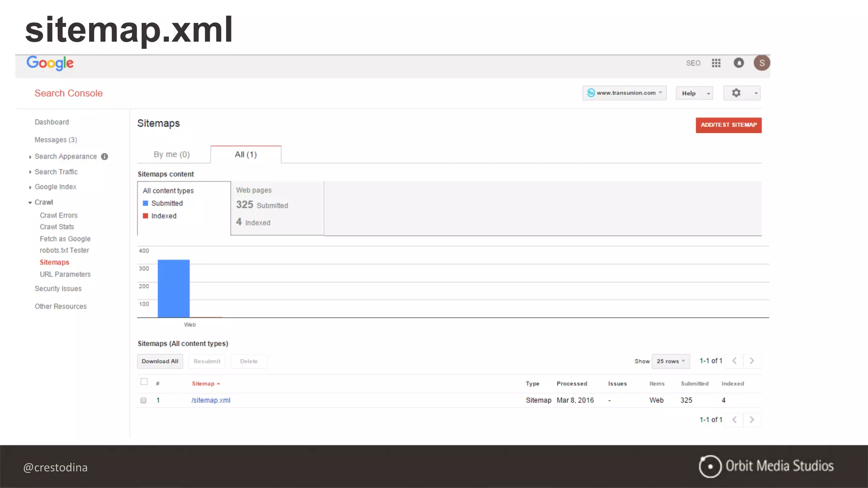Switch to the By me (0) tab
This screenshot has height=488, width=868.
click(172, 155)
